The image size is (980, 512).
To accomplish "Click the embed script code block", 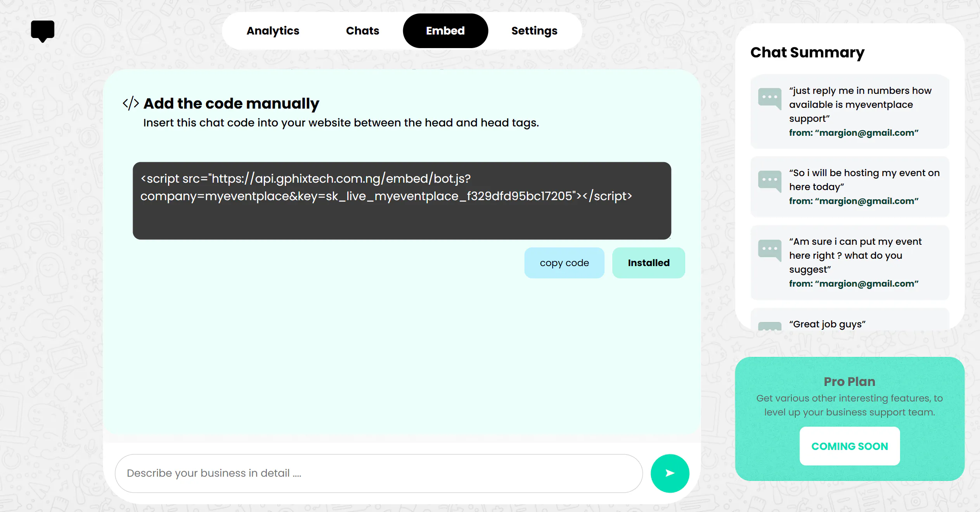I will pos(402,201).
